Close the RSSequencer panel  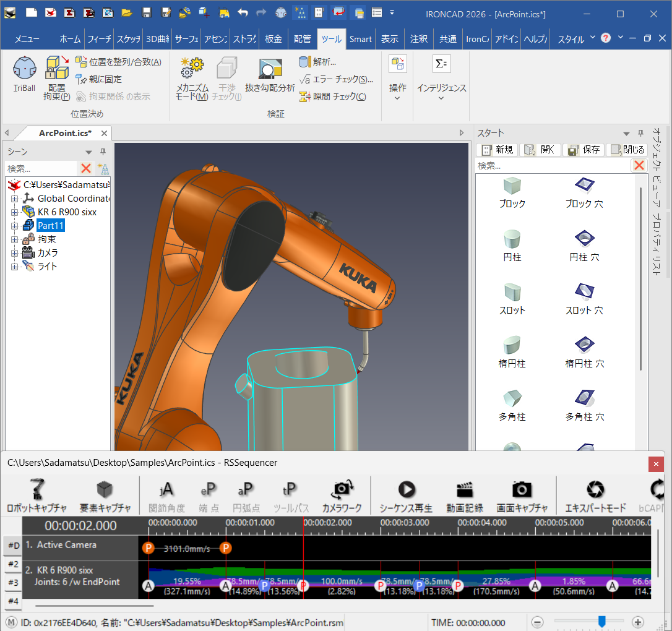(x=656, y=464)
